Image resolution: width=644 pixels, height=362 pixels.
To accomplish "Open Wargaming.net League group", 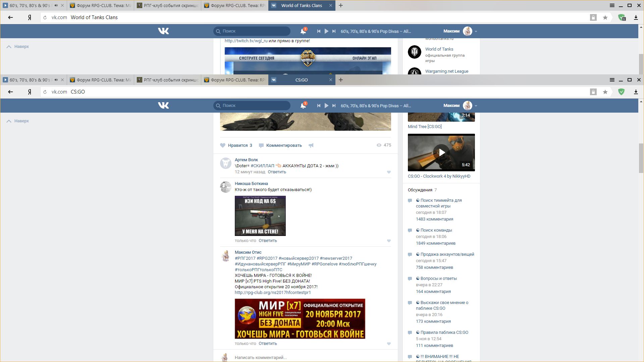I will [447, 71].
